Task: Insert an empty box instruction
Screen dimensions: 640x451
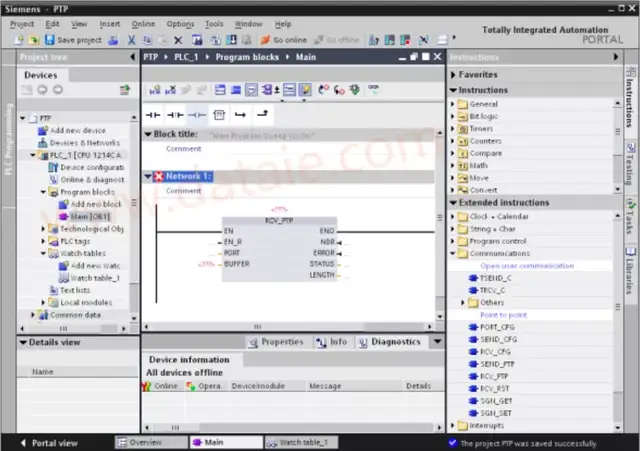Action: point(219,114)
